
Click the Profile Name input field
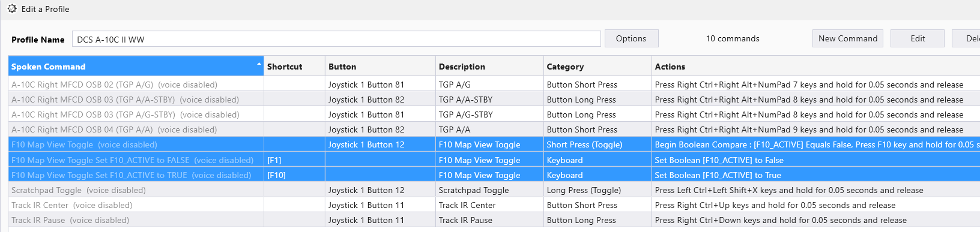(x=336, y=39)
